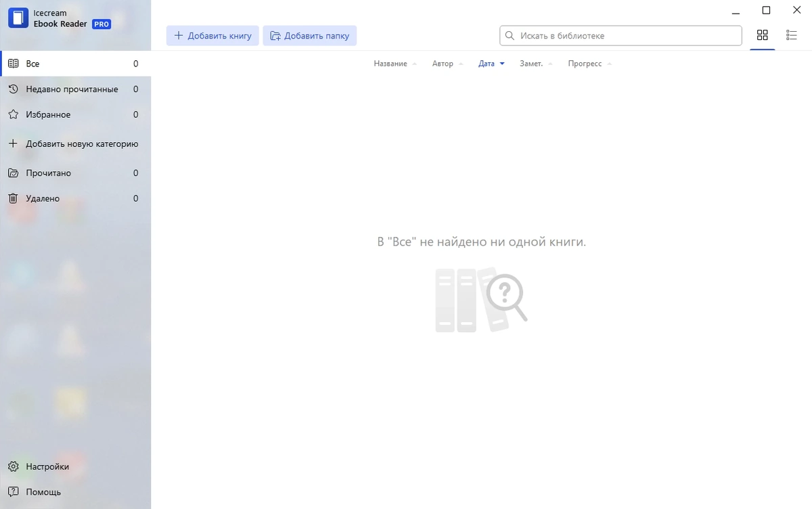Click the trash icon beside Удалено

coord(13,198)
